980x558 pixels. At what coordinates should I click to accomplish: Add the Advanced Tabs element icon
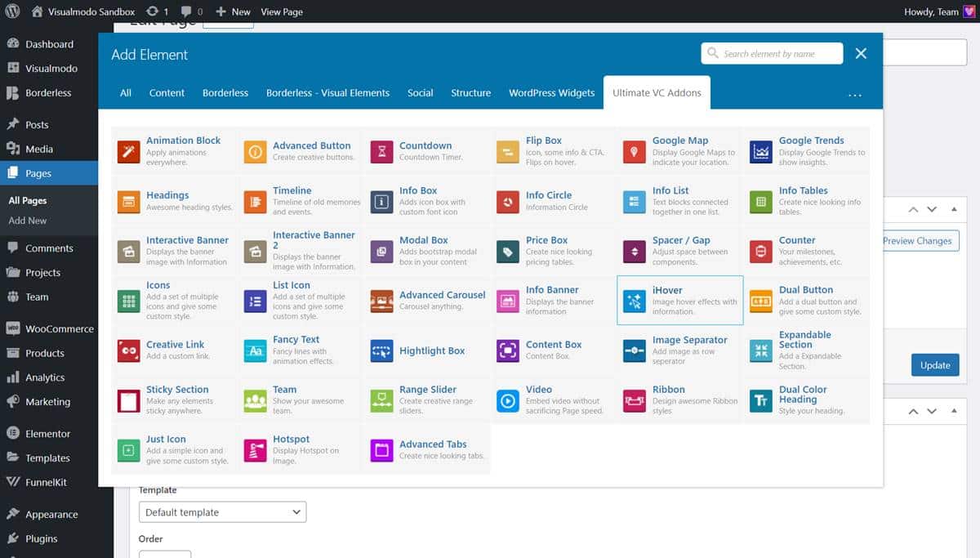[381, 450]
